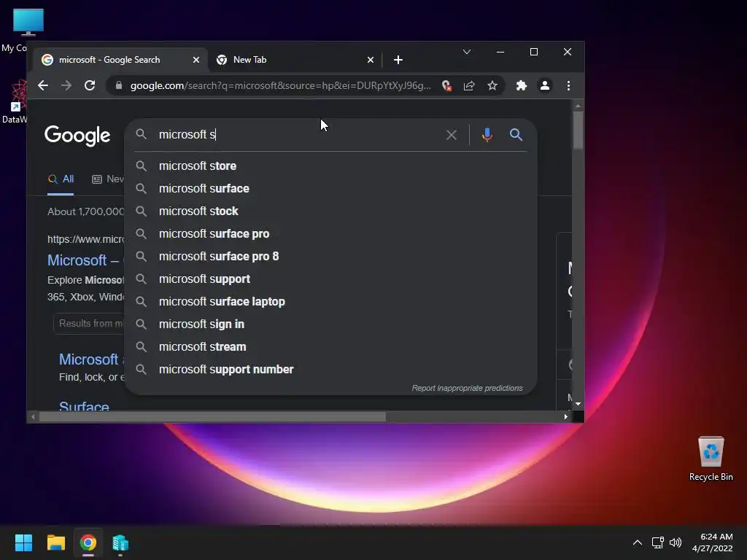Pick suggestion microsoft sign in

point(330,324)
